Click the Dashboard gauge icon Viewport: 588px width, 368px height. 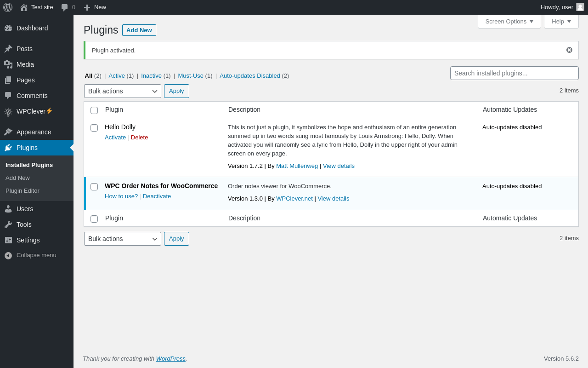8,28
